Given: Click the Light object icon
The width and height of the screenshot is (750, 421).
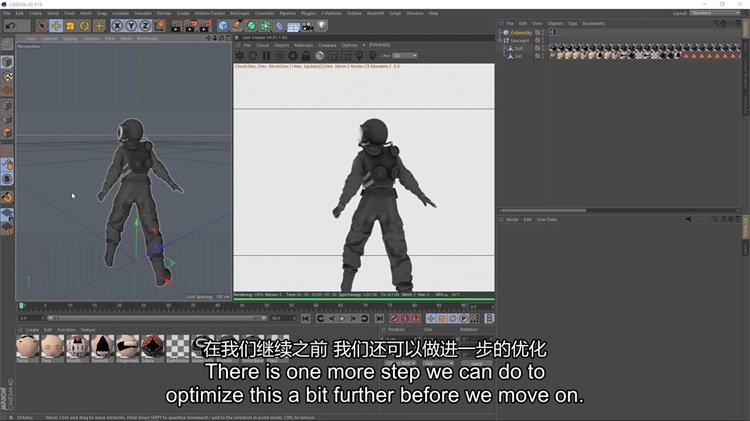Looking at the screenshot, I should (322, 25).
